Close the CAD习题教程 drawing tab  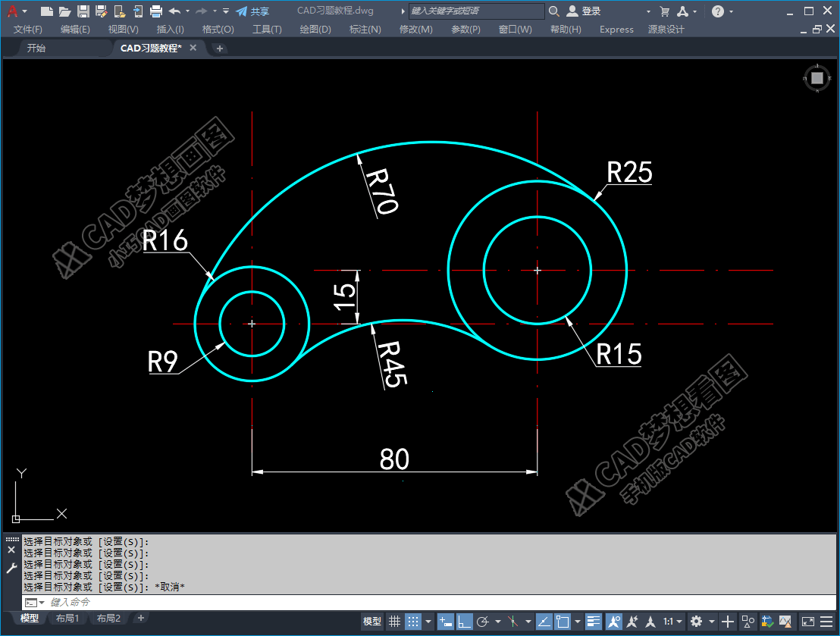[193, 48]
